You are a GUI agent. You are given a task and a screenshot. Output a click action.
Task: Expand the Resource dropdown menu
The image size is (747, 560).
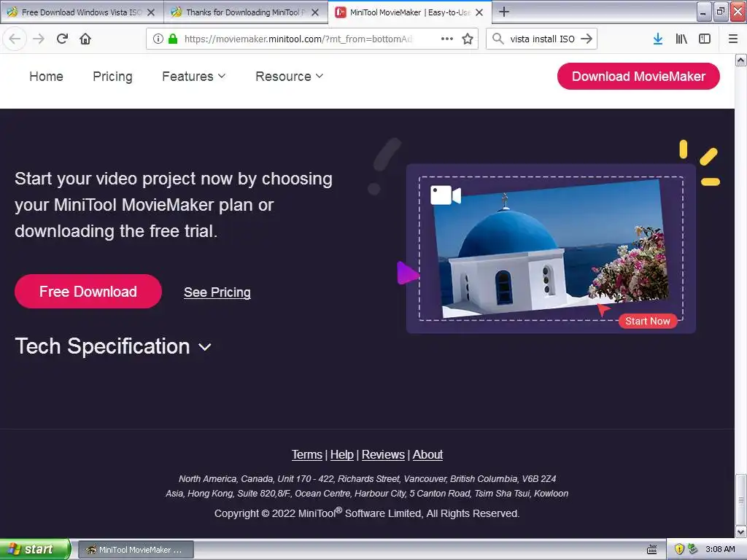click(x=289, y=76)
